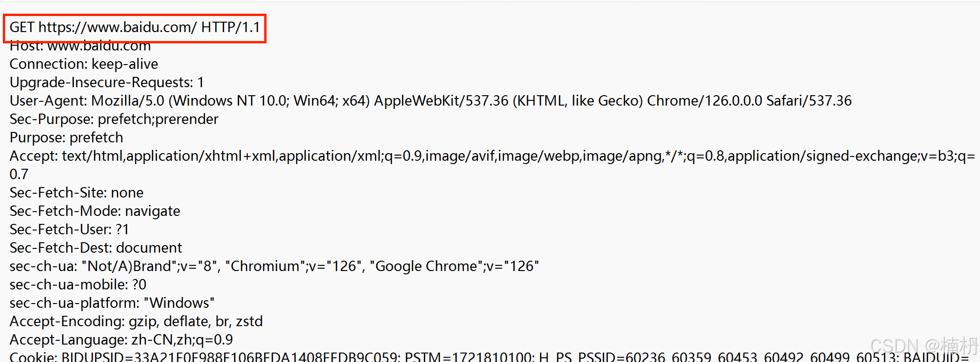This screenshot has width=980, height=362.
Task: Click the Purpose: prefetch line
Action: coord(66,138)
